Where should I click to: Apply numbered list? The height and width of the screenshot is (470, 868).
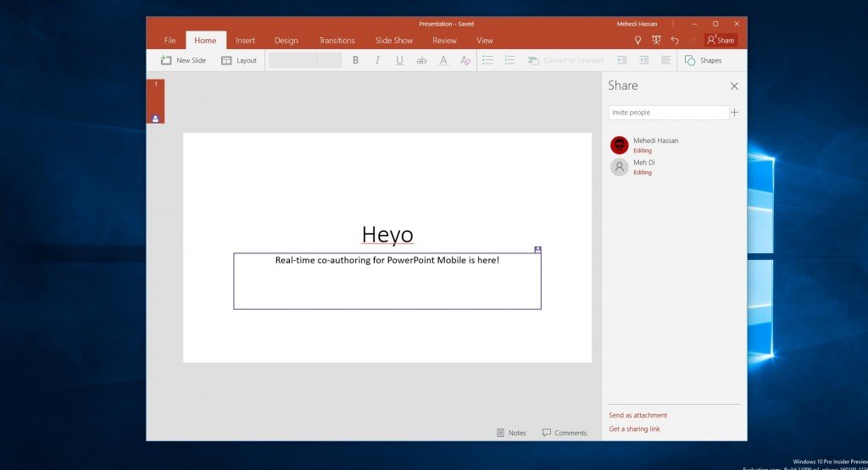point(509,60)
